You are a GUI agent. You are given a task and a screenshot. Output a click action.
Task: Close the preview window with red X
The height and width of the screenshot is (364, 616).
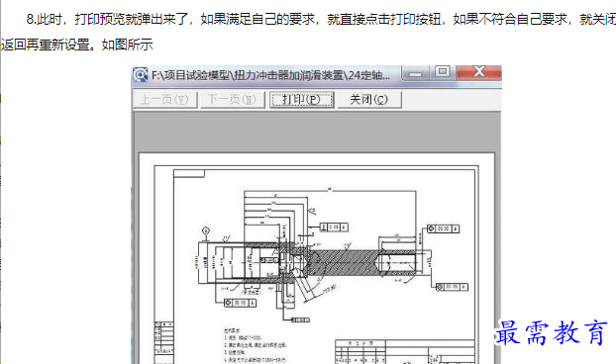479,72
